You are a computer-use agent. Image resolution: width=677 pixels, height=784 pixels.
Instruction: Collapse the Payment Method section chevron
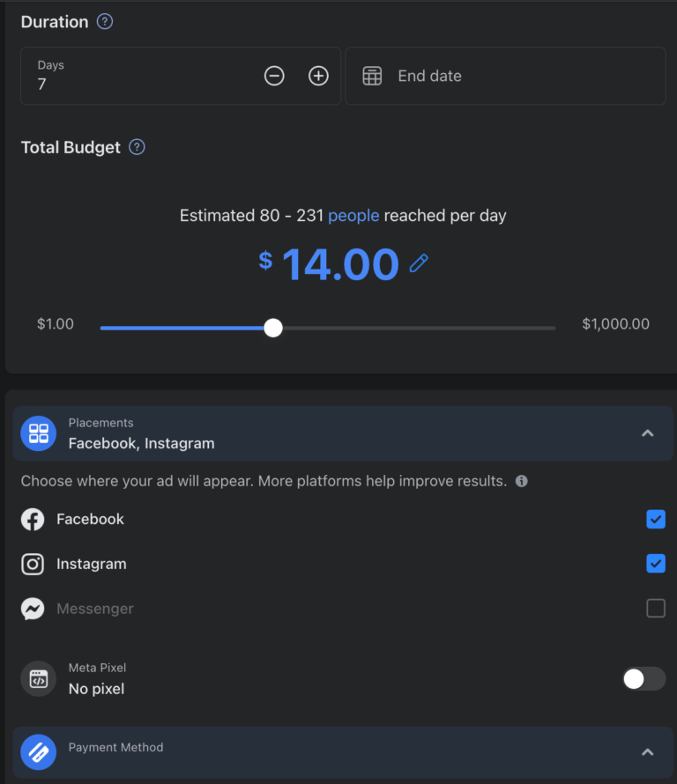click(x=647, y=752)
